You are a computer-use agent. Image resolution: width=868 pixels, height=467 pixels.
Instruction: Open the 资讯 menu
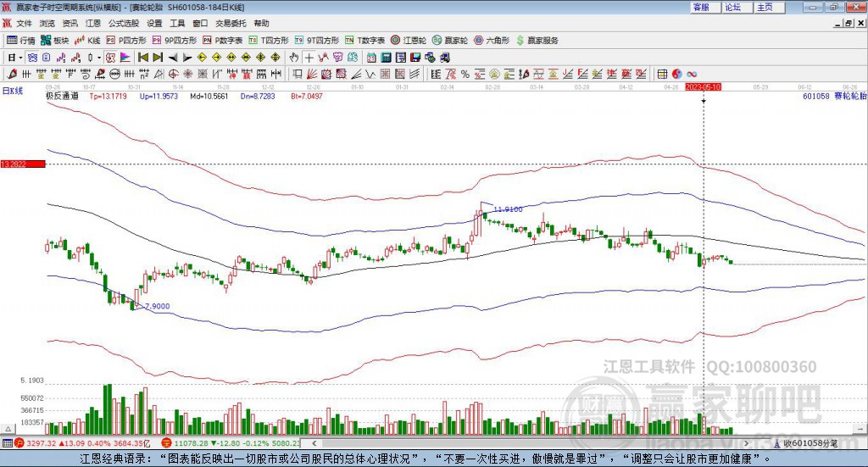click(70, 23)
